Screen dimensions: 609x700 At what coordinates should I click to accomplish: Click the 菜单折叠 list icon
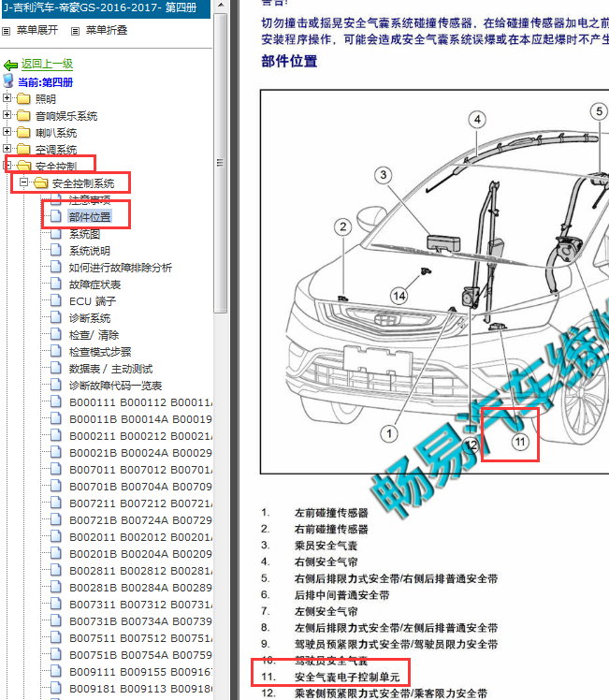(76, 31)
